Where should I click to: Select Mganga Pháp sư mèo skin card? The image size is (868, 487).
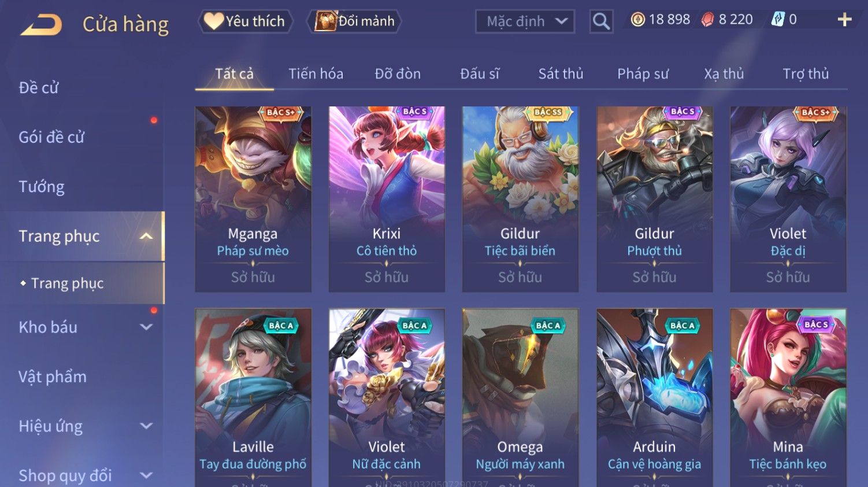[x=253, y=199]
